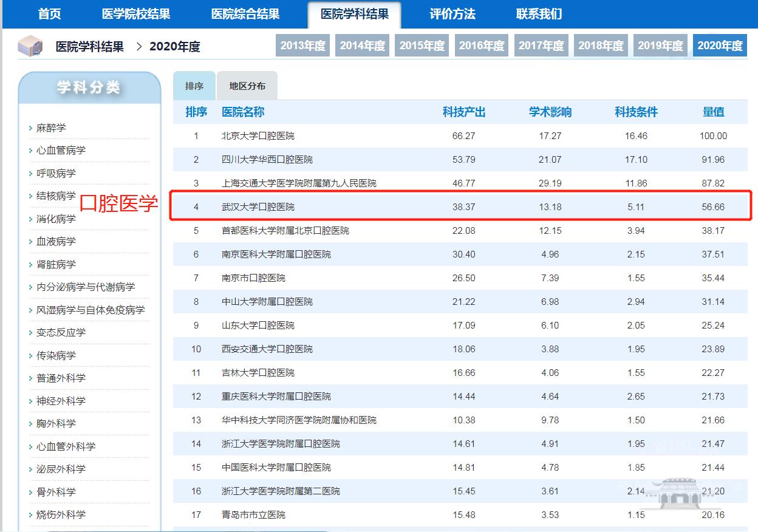Open the 神经外科学 category link
Screen dimensions: 758x532
click(61, 401)
